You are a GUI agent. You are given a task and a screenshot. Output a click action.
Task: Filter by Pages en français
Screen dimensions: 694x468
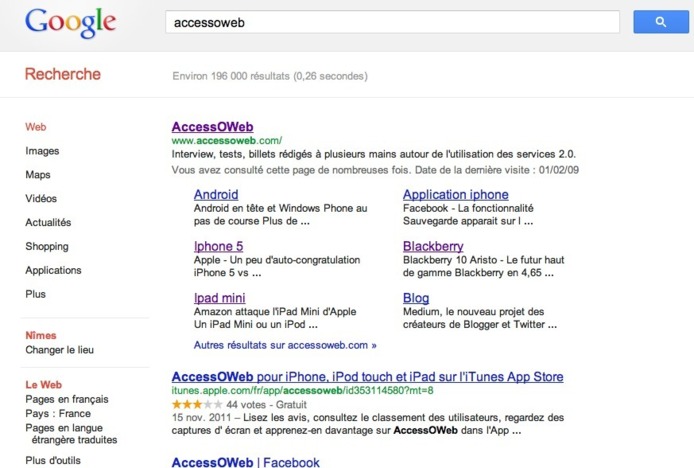point(67,399)
